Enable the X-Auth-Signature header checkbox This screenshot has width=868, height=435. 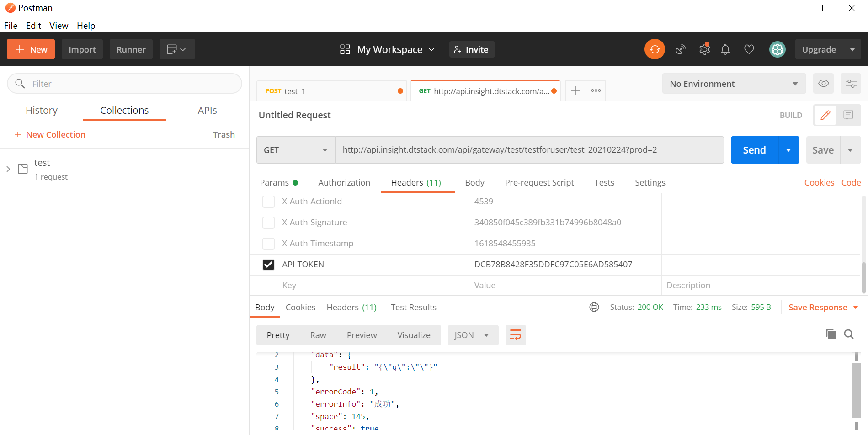click(x=268, y=223)
